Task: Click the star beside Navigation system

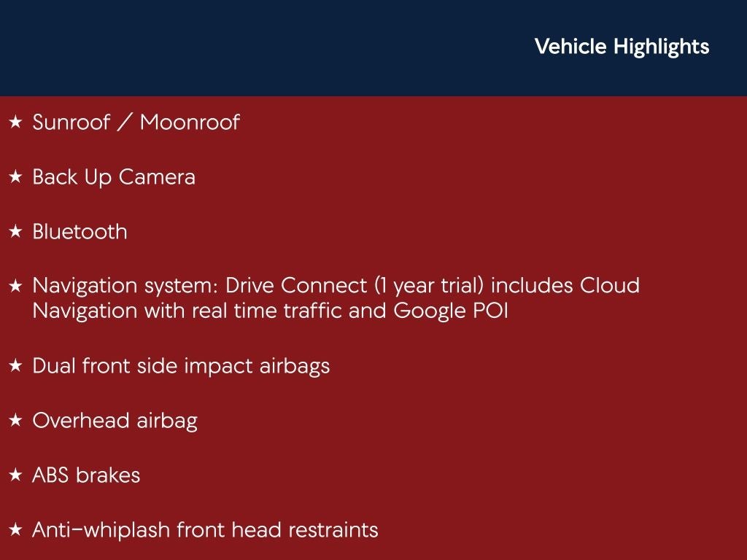Action: click(15, 286)
